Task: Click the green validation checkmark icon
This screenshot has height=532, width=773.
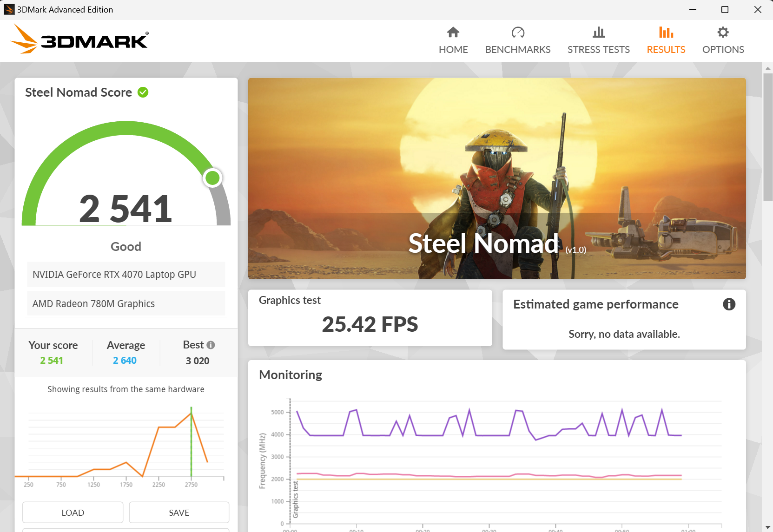Action: (x=143, y=92)
